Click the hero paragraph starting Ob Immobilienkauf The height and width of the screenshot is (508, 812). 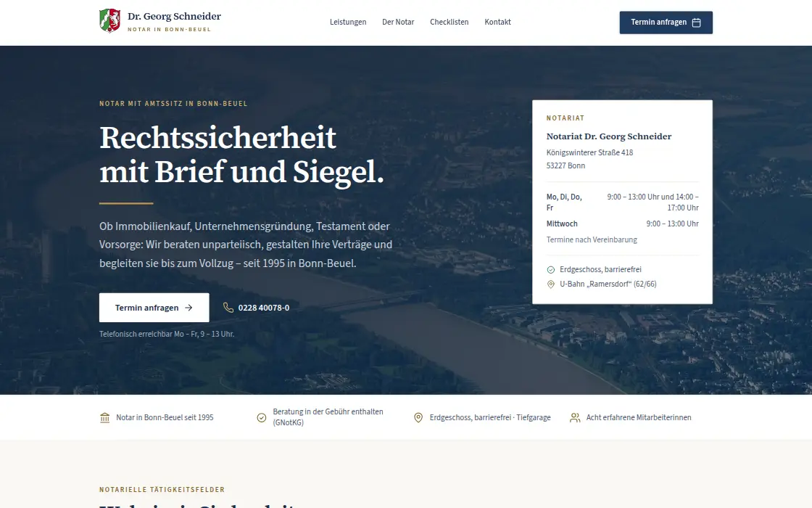(246, 245)
